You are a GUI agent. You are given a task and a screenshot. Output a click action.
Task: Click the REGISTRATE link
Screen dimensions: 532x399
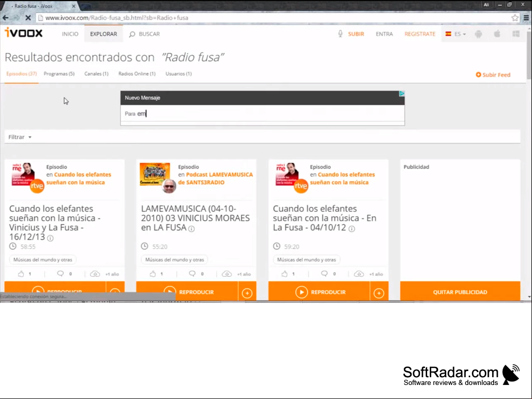click(420, 34)
